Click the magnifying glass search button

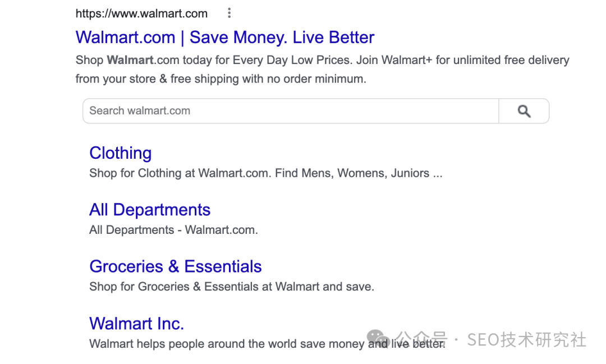(x=524, y=111)
